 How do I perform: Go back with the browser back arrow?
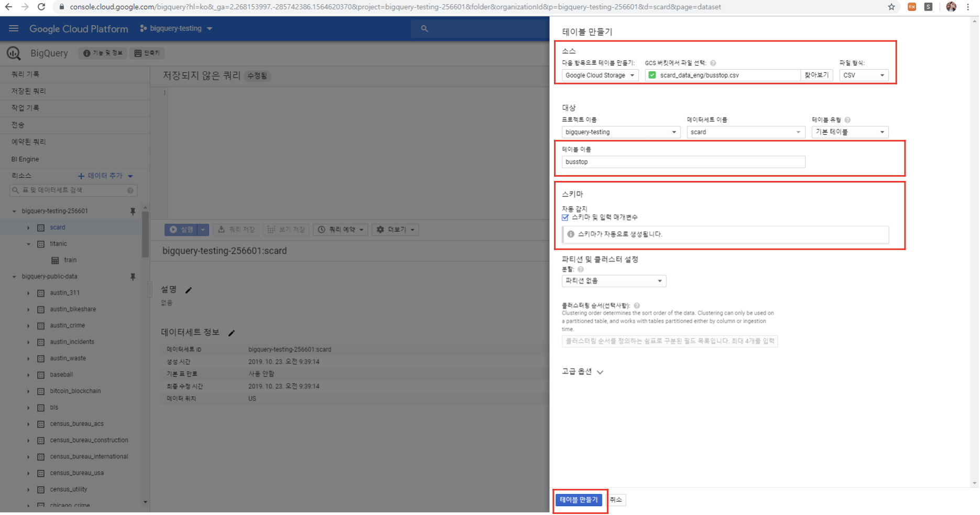click(8, 7)
